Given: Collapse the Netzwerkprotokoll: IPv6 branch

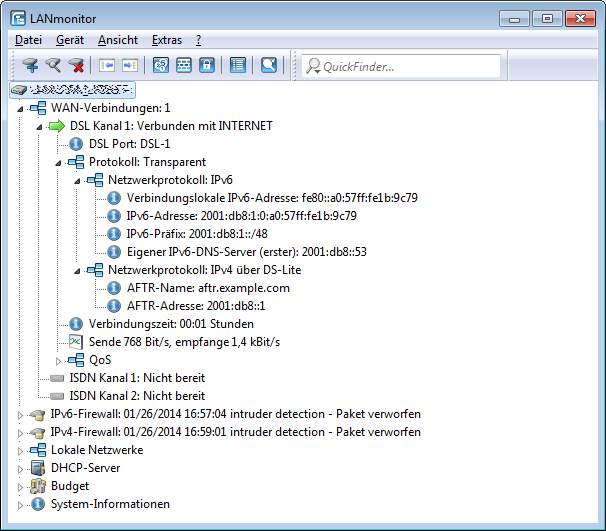Looking at the screenshot, I should click(x=76, y=180).
